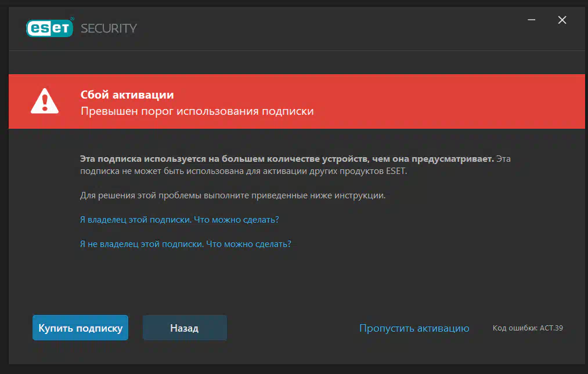Click the empty title bar area

330,28
